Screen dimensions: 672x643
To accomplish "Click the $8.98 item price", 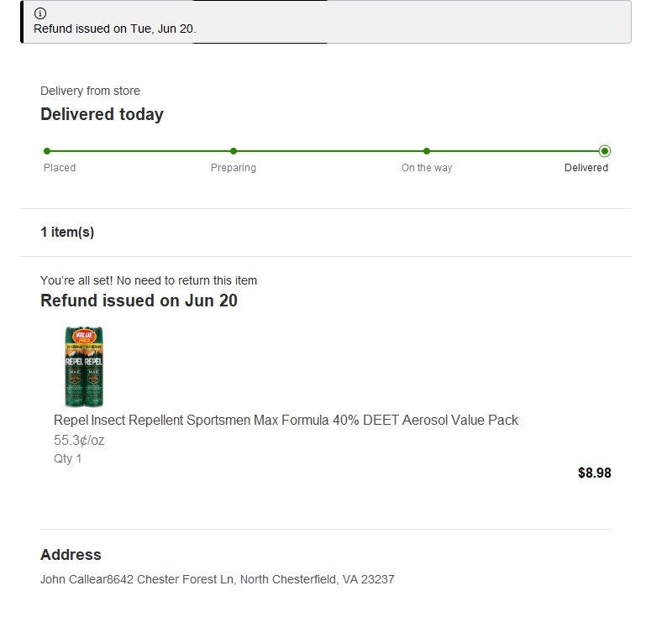I will coord(595,473).
